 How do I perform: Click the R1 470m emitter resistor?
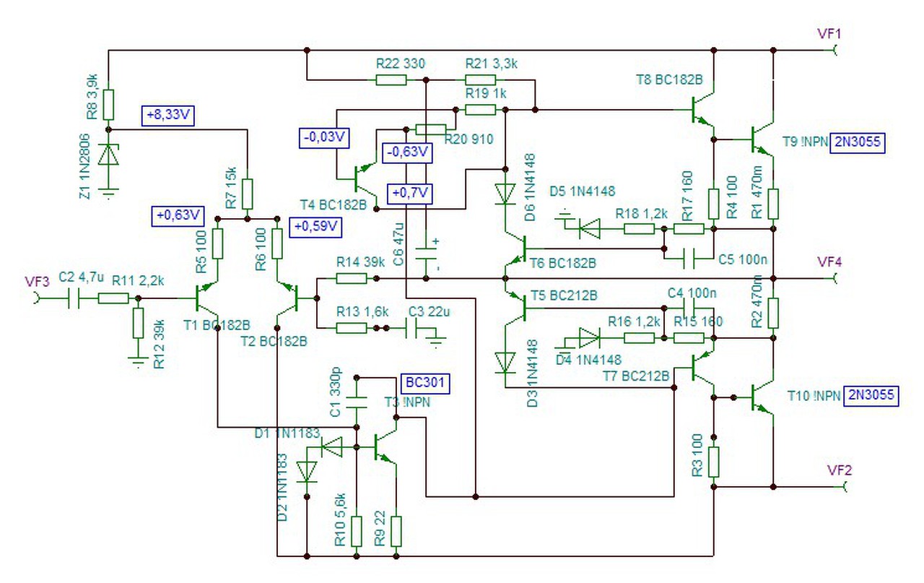click(773, 204)
